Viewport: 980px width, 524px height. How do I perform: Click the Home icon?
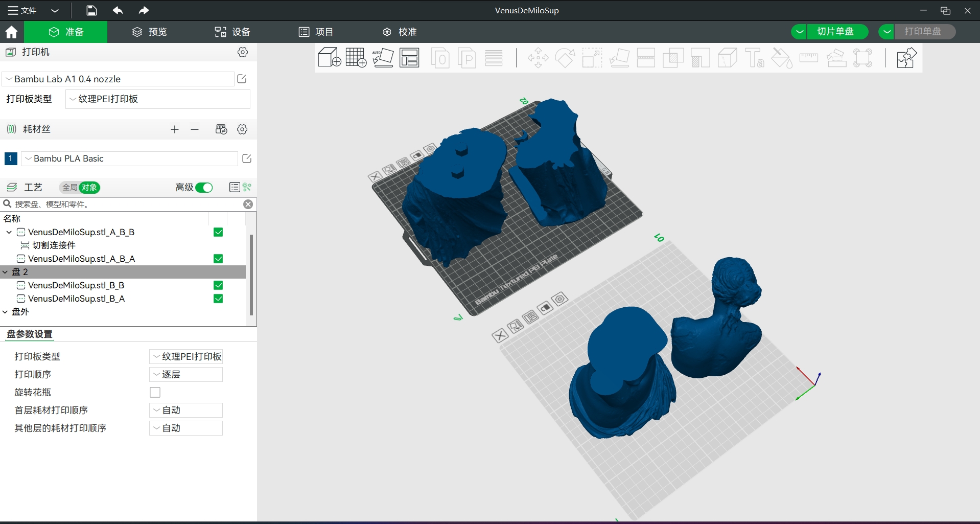coord(11,32)
